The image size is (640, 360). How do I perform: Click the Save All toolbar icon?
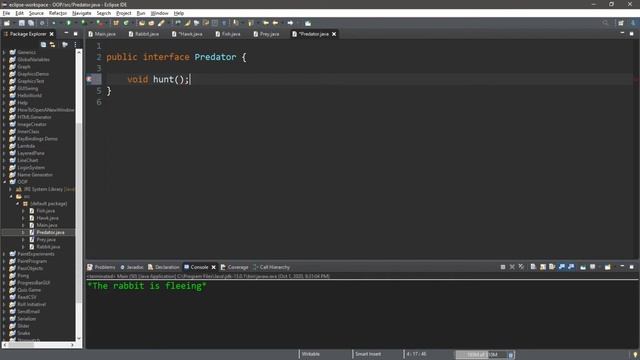click(x=31, y=23)
